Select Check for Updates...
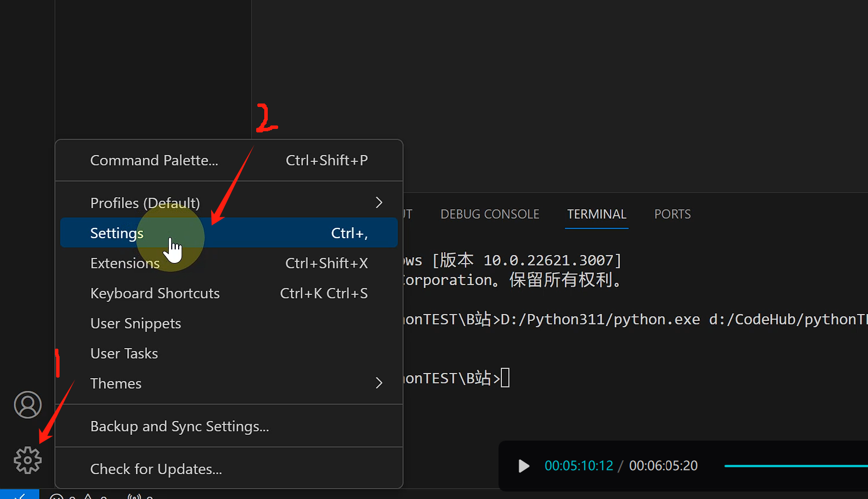The height and width of the screenshot is (499, 868). point(229,469)
